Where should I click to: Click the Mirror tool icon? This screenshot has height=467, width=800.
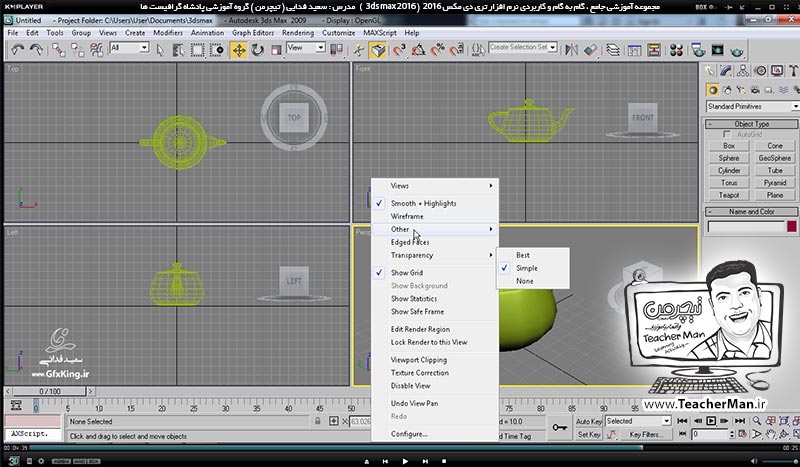click(571, 50)
